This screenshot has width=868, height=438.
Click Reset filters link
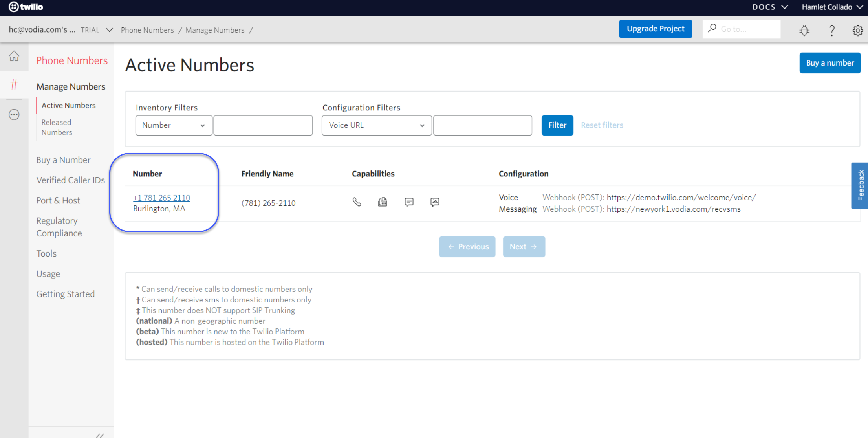tap(602, 125)
